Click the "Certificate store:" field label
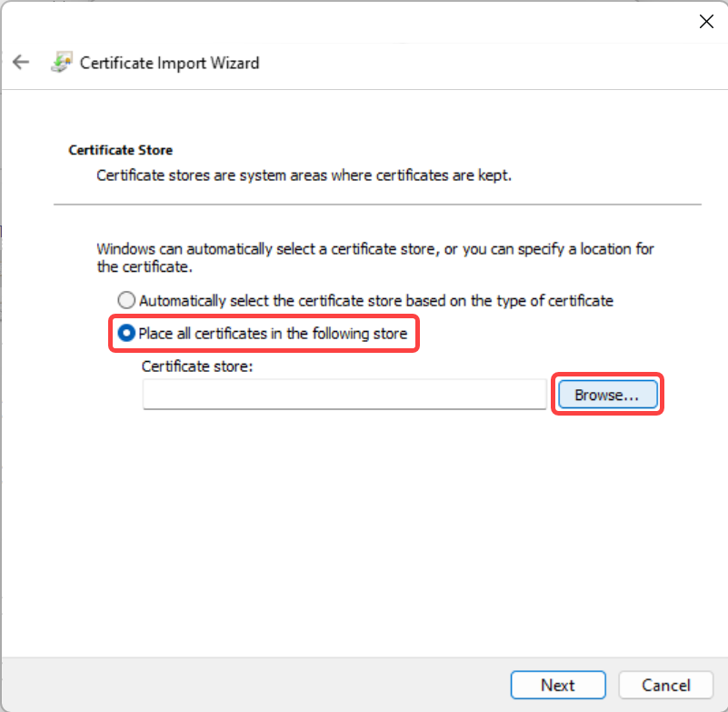 (x=197, y=366)
